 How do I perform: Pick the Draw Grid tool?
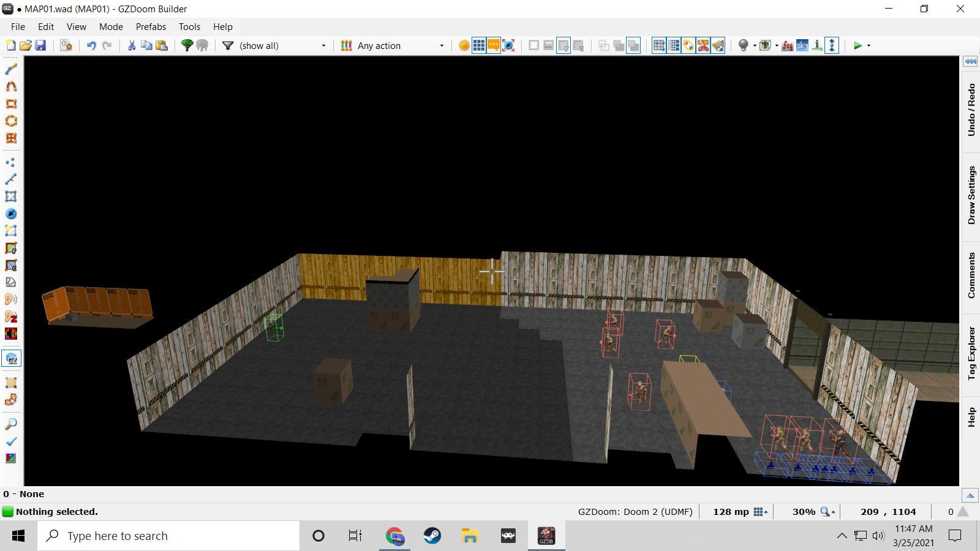11,138
